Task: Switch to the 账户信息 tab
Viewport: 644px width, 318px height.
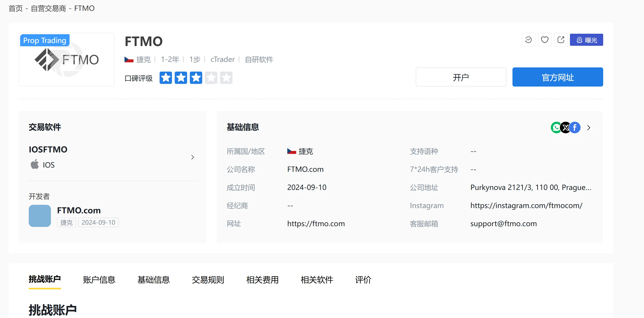Action: [99, 280]
